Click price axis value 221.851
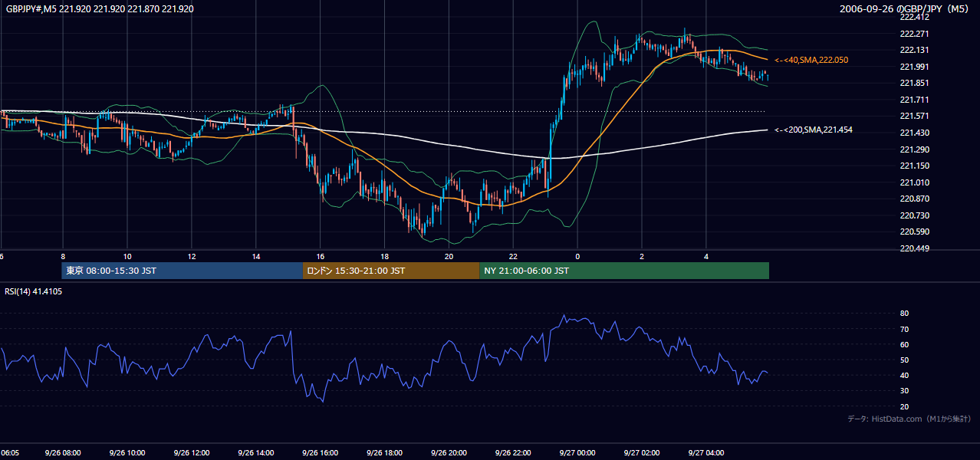Image resolution: width=980 pixels, height=460 pixels. 915,83
